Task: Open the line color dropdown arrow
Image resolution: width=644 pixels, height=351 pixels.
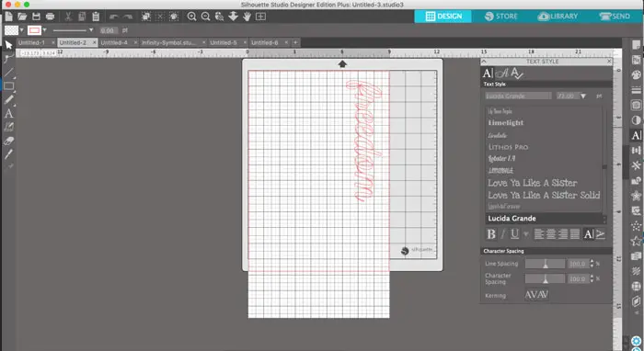Action: [44, 30]
